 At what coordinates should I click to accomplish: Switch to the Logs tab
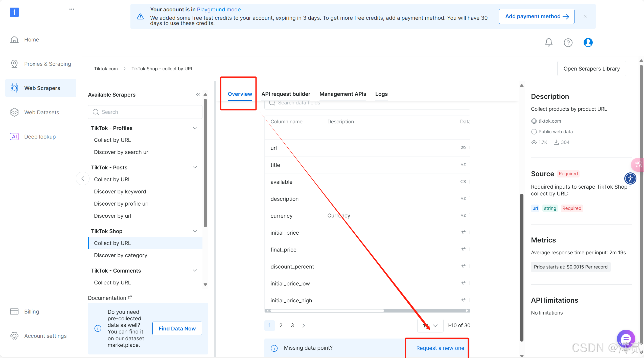point(381,94)
